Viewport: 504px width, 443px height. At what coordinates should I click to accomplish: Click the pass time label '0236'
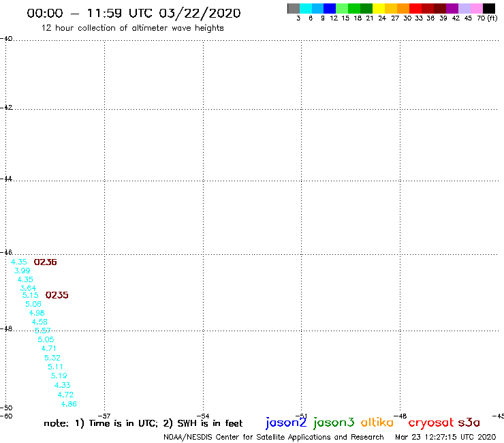[46, 262]
